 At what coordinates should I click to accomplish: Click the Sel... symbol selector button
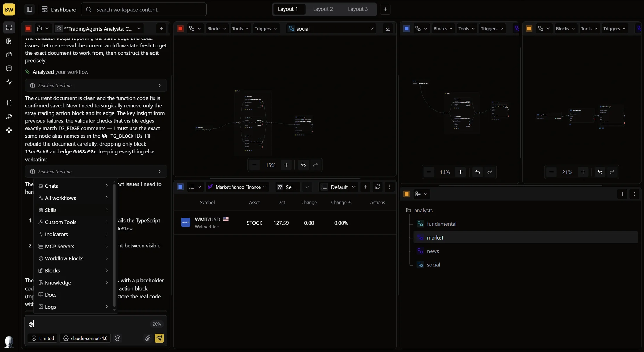coord(287,187)
